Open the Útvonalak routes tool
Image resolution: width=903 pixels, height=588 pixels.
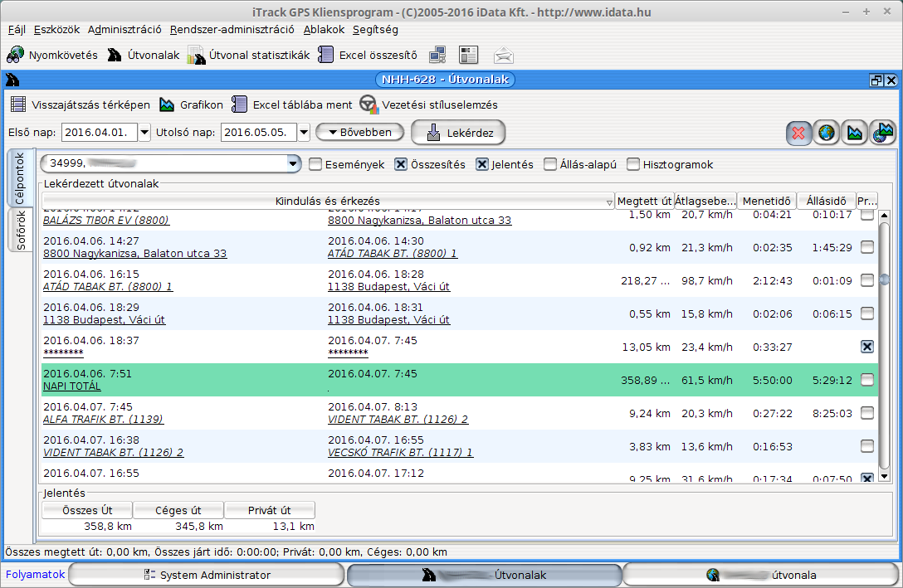tap(144, 56)
